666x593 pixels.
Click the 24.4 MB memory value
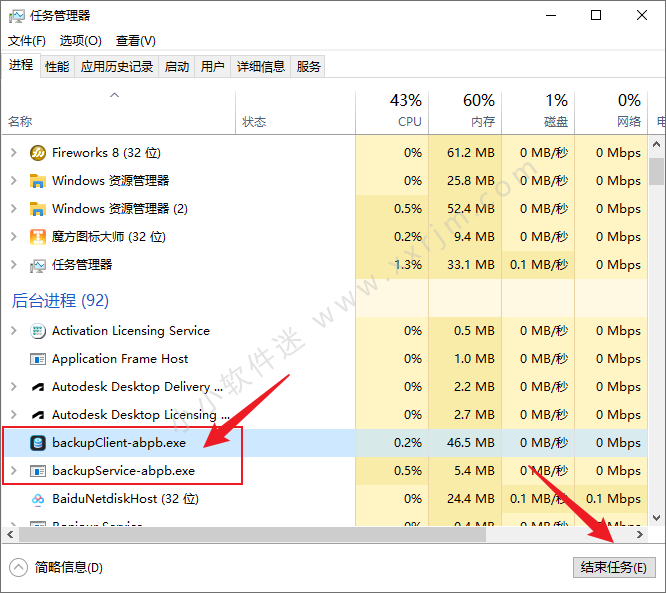click(471, 499)
